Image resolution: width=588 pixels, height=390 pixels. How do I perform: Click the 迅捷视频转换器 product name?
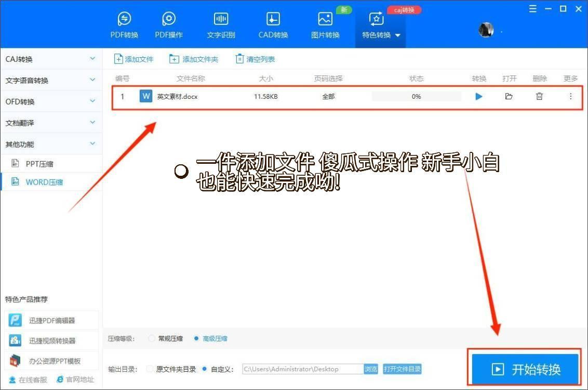pyautogui.click(x=52, y=341)
